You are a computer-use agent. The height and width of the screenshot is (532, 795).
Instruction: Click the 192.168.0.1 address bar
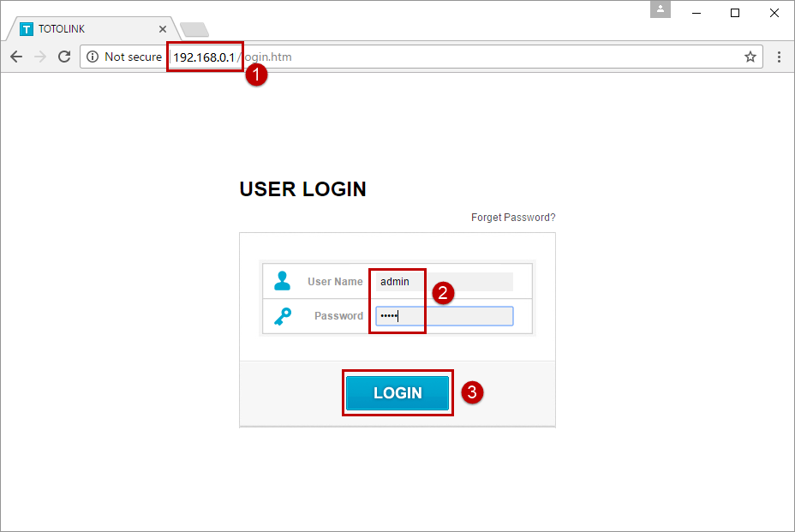(428, 57)
